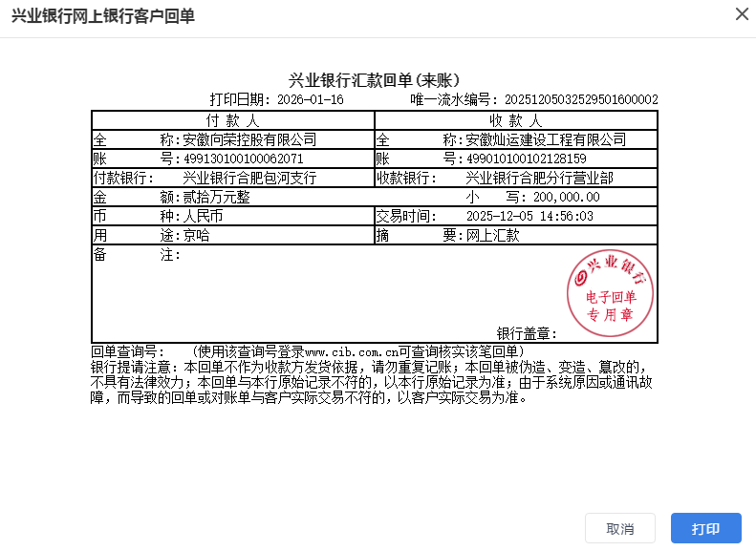Click the 银行盖章 label
756x551 pixels.
pos(527,333)
